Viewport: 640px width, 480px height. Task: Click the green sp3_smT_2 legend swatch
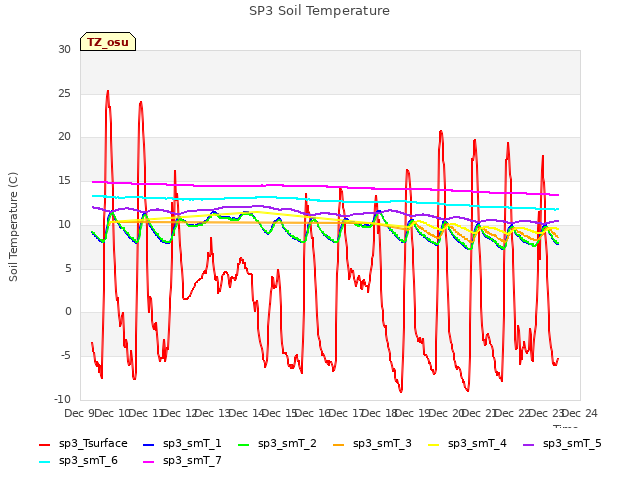(244, 444)
